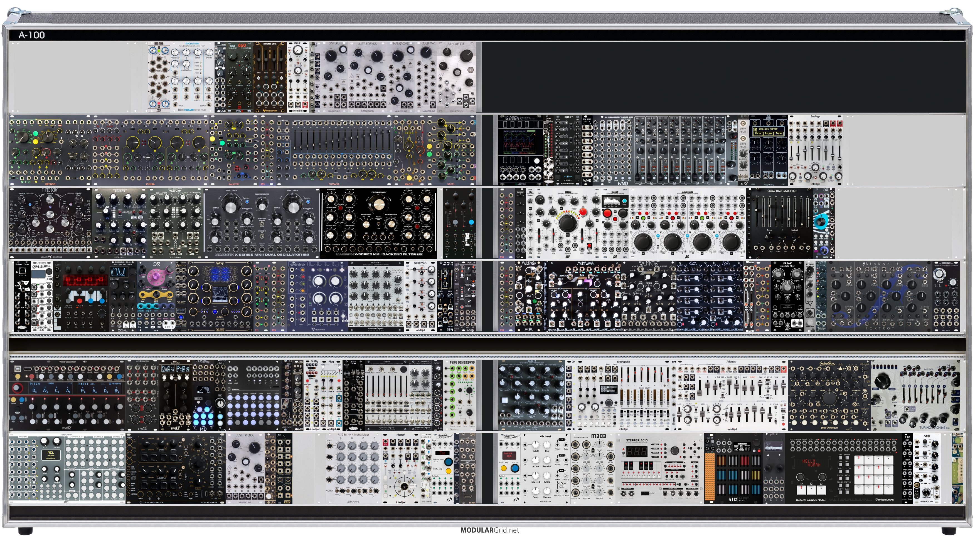Choose the Cwejman VCO-2RM module

[176, 224]
